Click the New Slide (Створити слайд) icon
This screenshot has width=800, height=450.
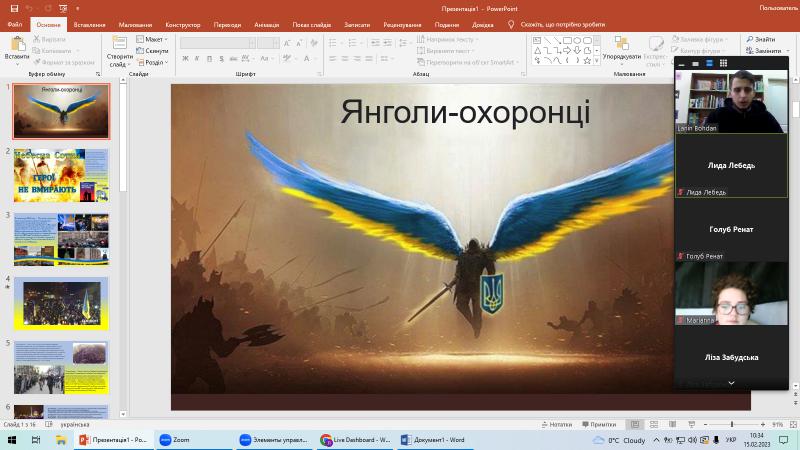(119, 43)
